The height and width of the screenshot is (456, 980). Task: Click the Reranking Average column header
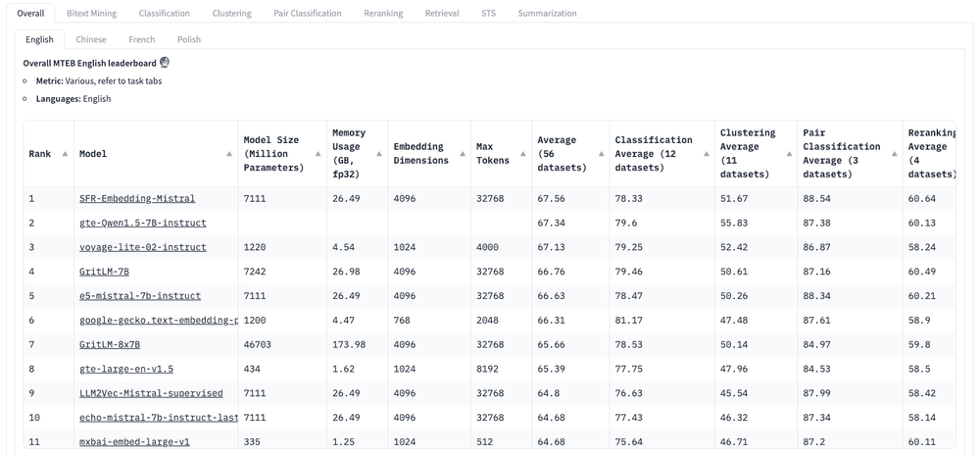931,153
